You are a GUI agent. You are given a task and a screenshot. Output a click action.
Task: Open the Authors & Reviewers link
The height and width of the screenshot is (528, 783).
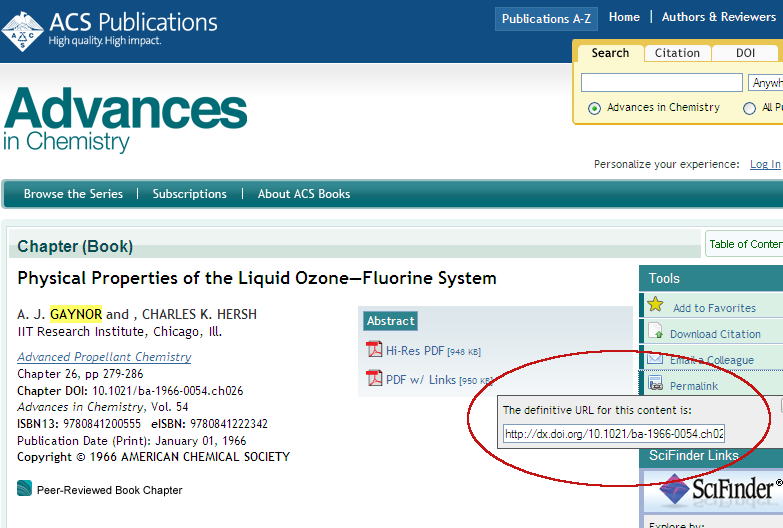(x=719, y=17)
